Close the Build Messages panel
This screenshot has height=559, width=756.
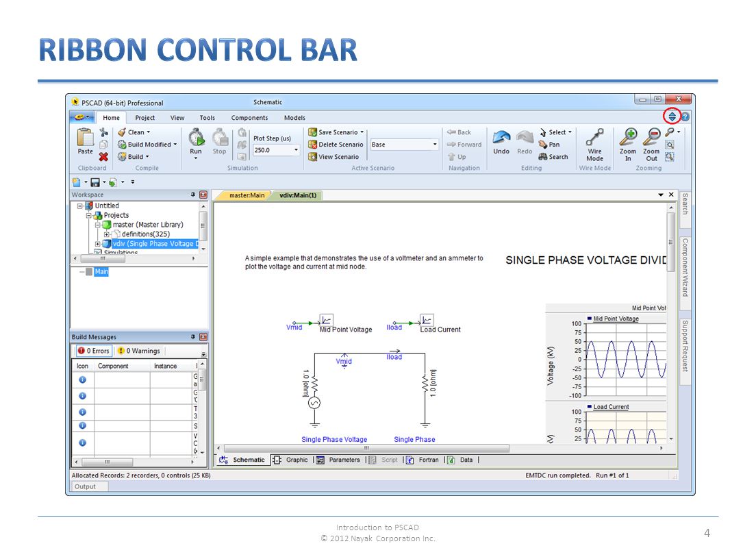[203, 337]
